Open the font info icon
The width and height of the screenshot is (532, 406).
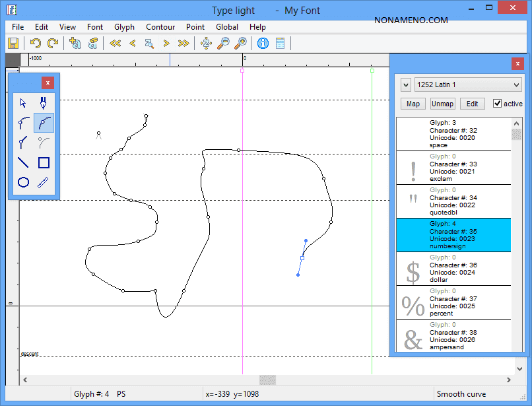263,44
